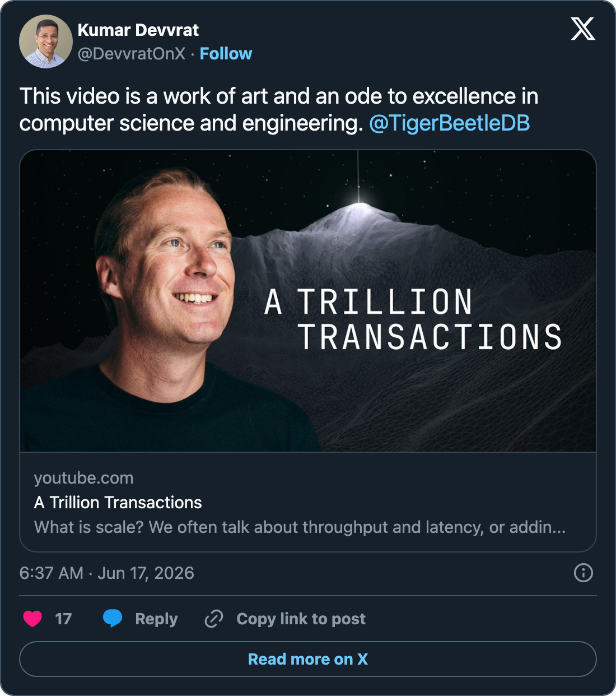This screenshot has height=696, width=616.
Task: Click the chain link copy icon
Action: 214,619
